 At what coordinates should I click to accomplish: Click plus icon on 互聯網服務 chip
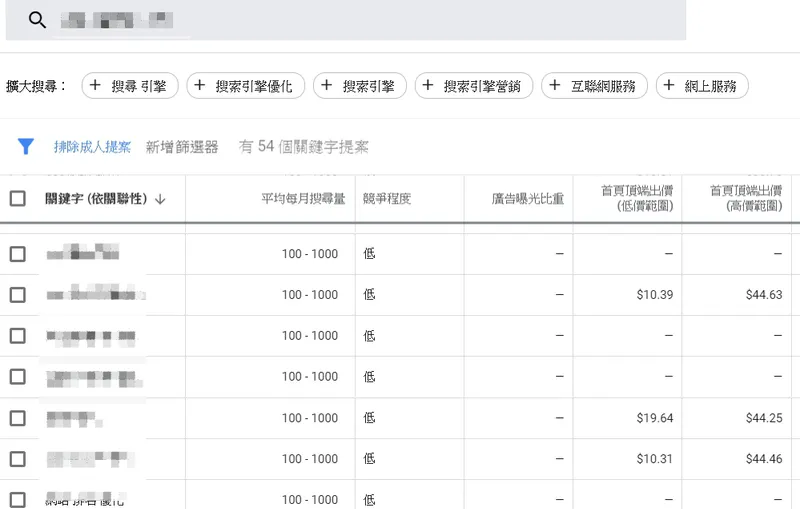tap(555, 86)
